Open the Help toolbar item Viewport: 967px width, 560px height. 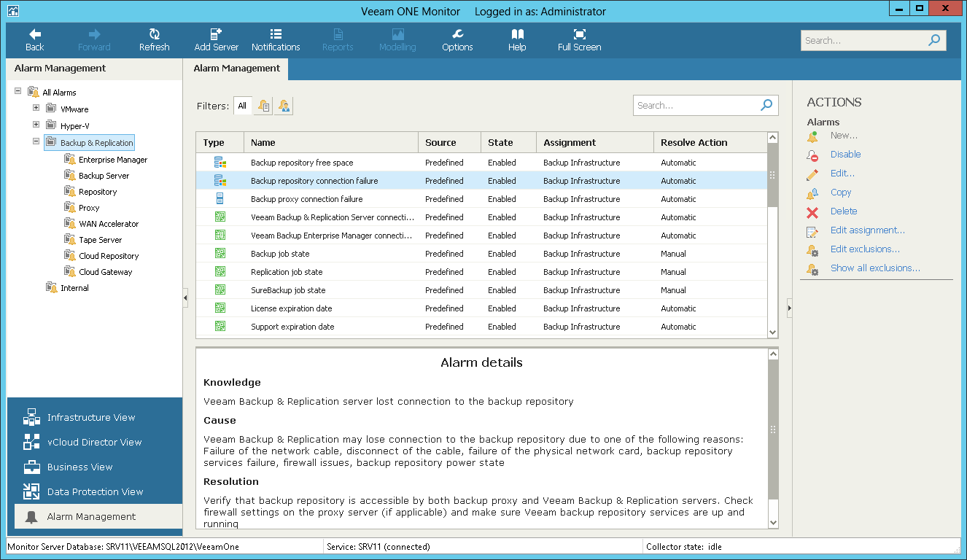coord(517,40)
